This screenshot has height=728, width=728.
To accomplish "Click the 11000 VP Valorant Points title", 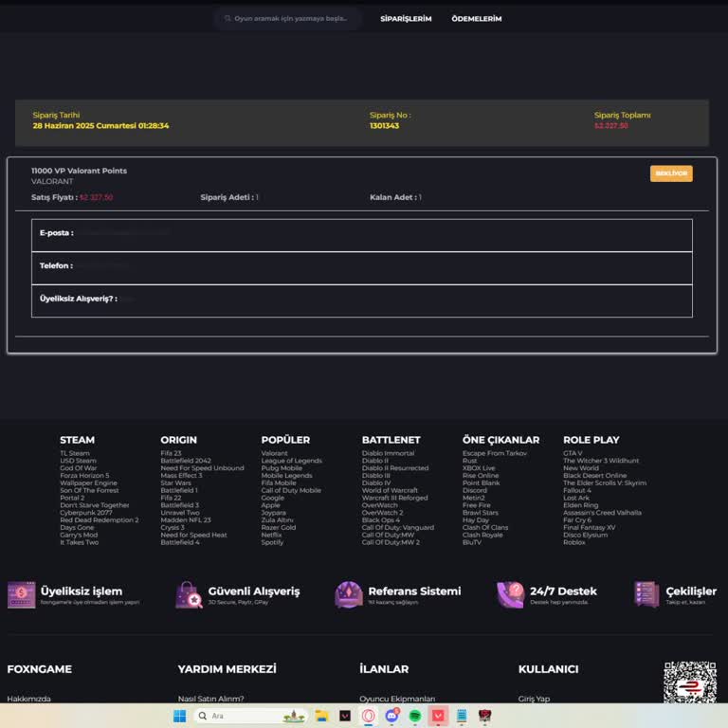I will [x=79, y=171].
